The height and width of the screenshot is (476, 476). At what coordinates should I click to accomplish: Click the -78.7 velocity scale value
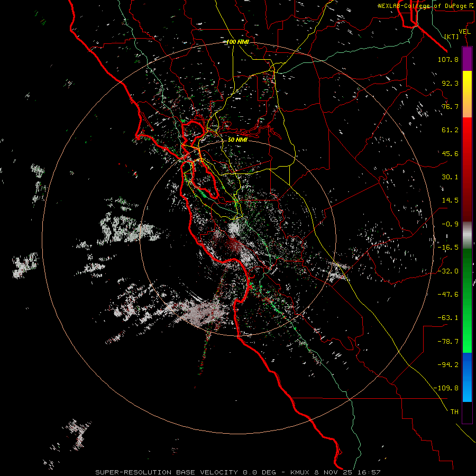pos(448,342)
